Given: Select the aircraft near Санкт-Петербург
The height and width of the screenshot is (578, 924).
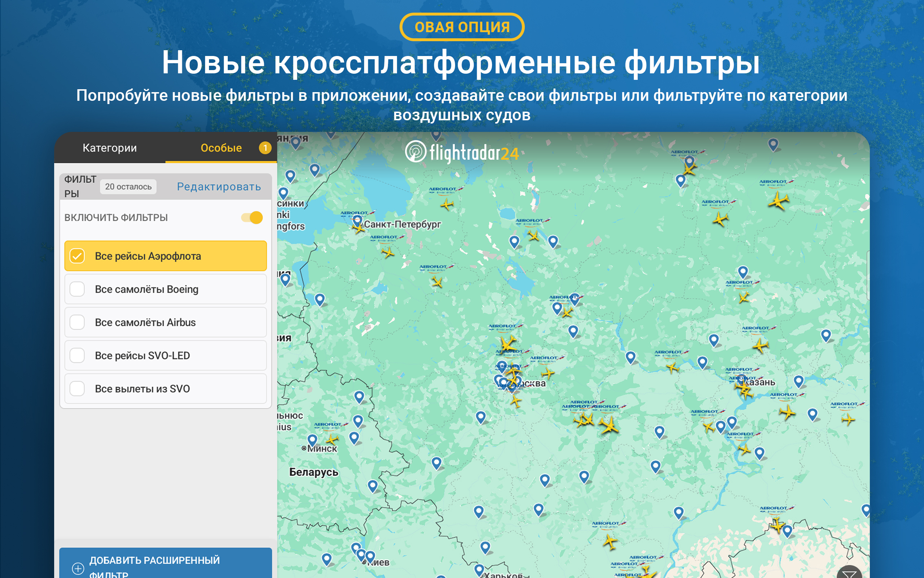Looking at the screenshot, I should tap(359, 229).
